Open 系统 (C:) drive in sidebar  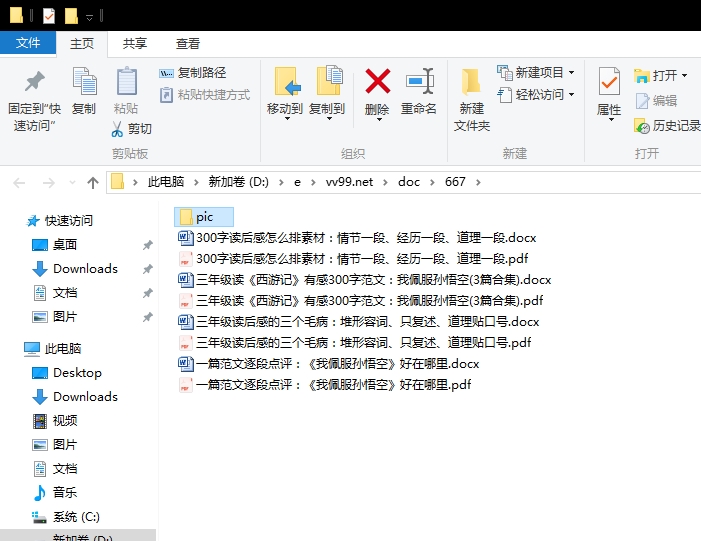(x=65, y=516)
